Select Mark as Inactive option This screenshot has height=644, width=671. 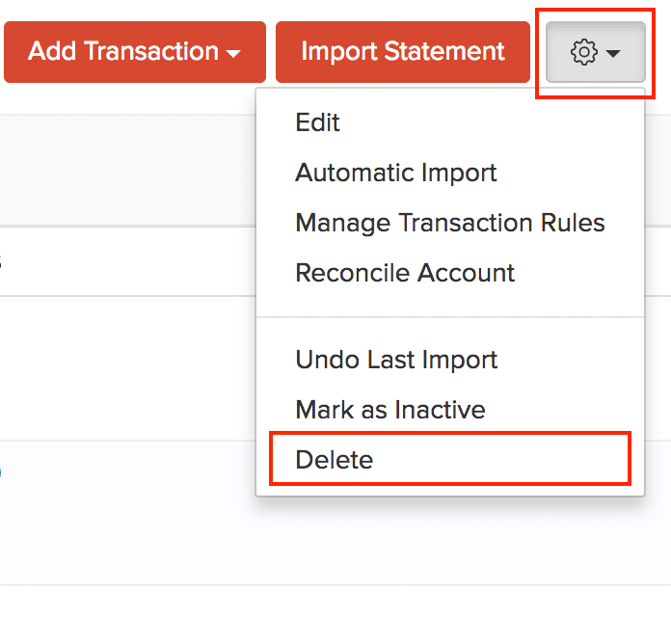(x=390, y=410)
